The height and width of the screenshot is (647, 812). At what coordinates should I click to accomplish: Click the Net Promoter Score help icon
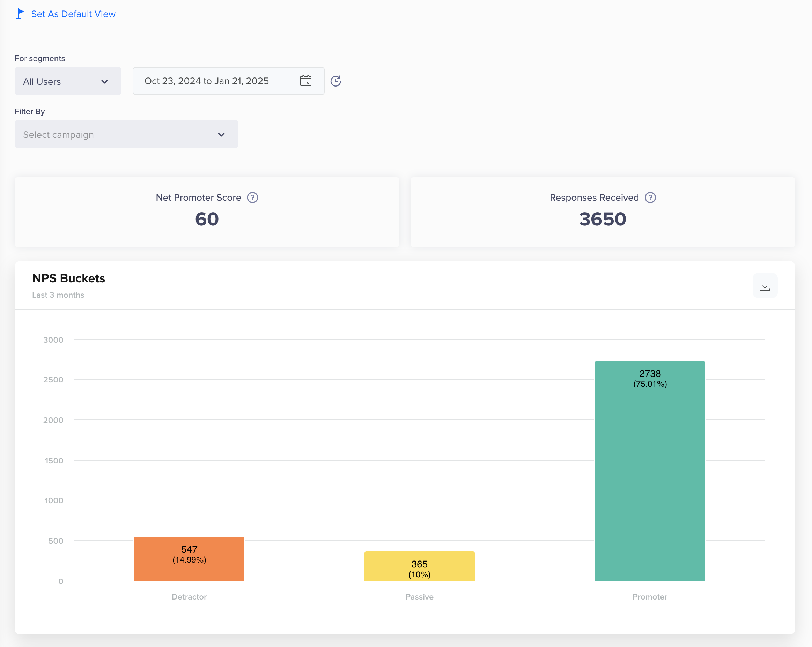coord(252,198)
